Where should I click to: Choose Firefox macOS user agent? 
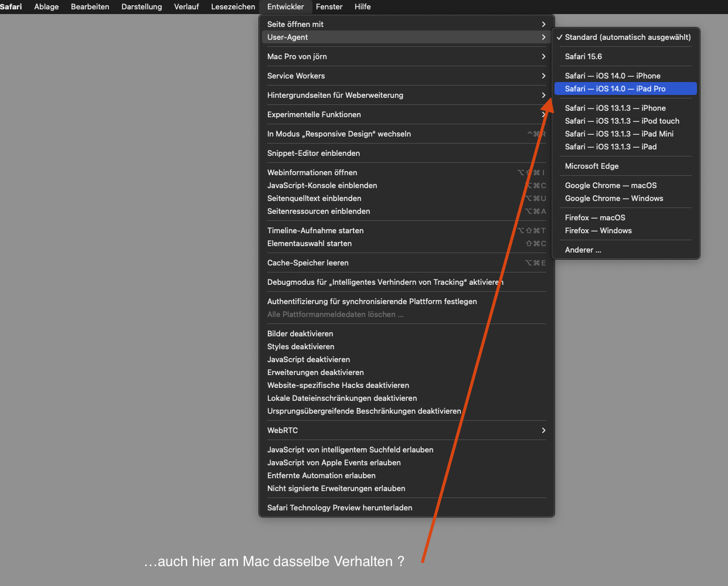click(625, 217)
